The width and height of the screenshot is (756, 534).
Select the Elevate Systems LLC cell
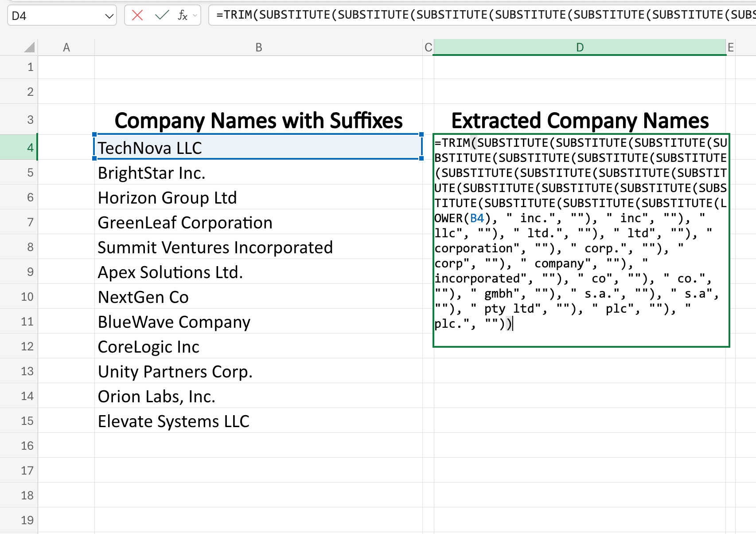click(x=258, y=421)
